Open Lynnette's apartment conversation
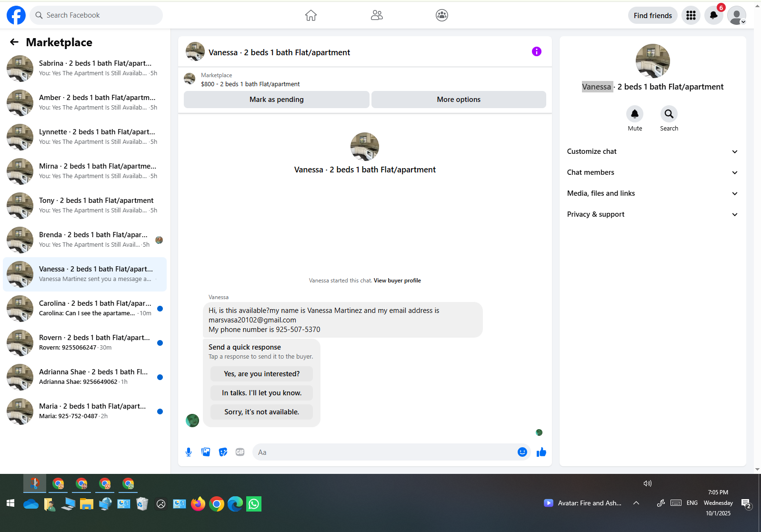This screenshot has width=761, height=532. tap(85, 137)
